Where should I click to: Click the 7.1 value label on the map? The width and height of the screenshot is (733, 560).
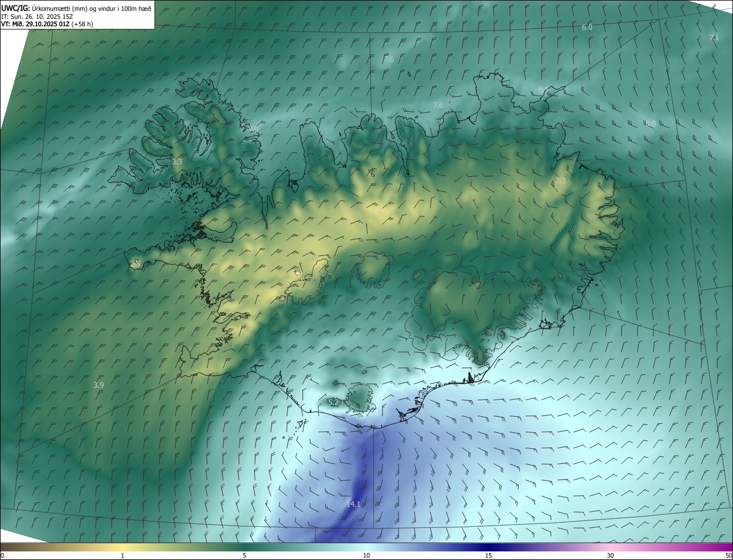[714, 38]
